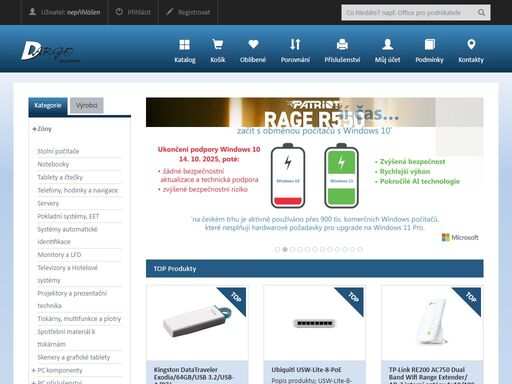Viewport: 512px width, 384px height.
Task: Select the third banner slide dot
Action: point(292,249)
